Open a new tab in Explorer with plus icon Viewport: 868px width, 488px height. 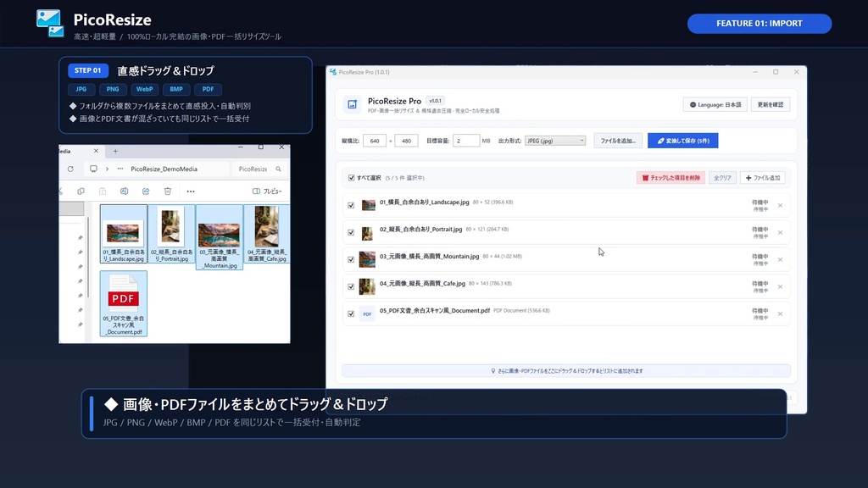click(x=115, y=151)
